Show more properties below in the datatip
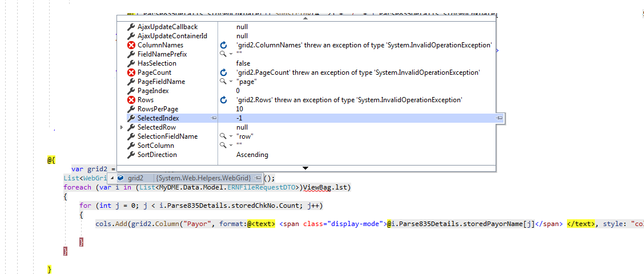Viewport: 644px width, 274px height. pos(305,168)
